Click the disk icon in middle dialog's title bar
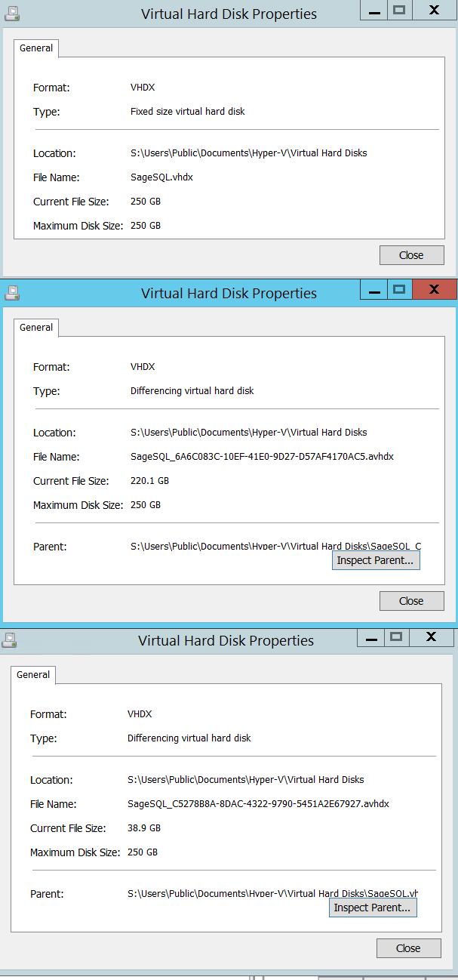Image resolution: width=458 pixels, height=980 pixels. [x=12, y=293]
